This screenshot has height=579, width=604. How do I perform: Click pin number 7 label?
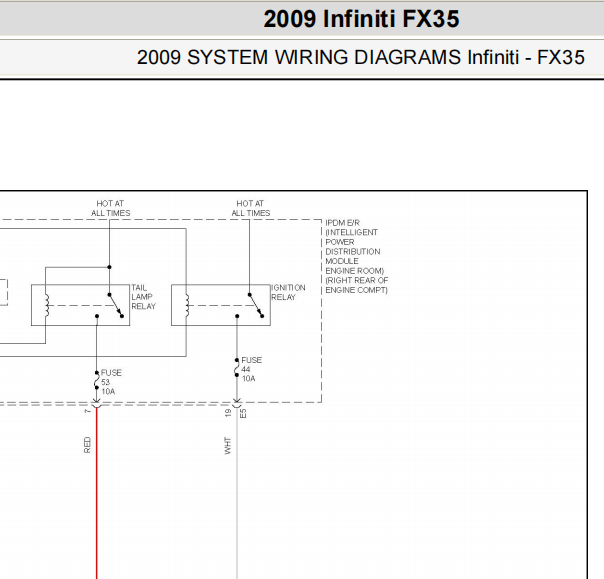click(87, 411)
